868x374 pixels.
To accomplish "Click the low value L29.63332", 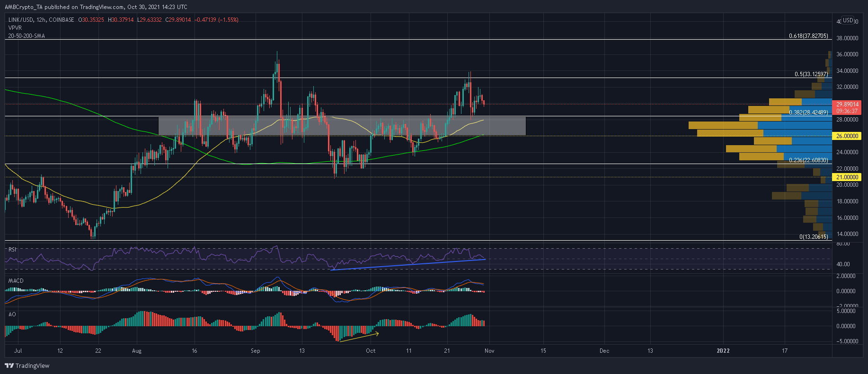I will tap(150, 20).
